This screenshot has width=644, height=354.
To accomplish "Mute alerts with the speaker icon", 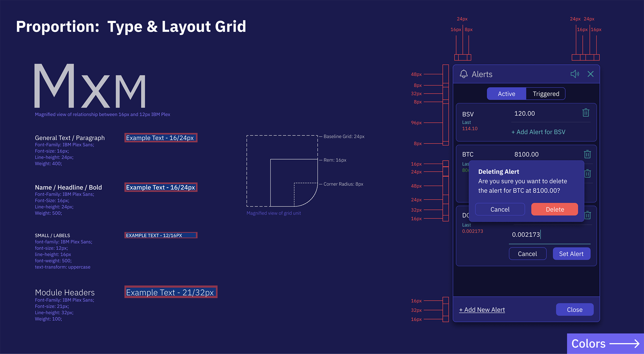I will [x=575, y=74].
